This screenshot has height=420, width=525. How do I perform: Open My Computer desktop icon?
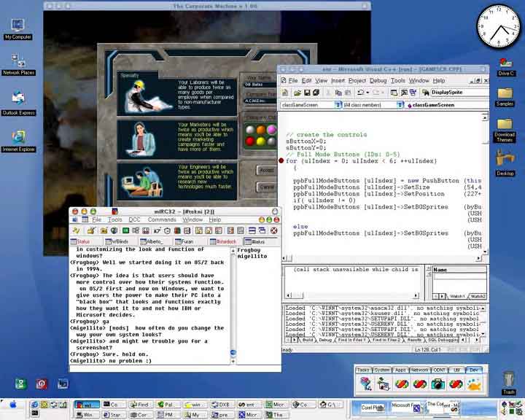17,29
